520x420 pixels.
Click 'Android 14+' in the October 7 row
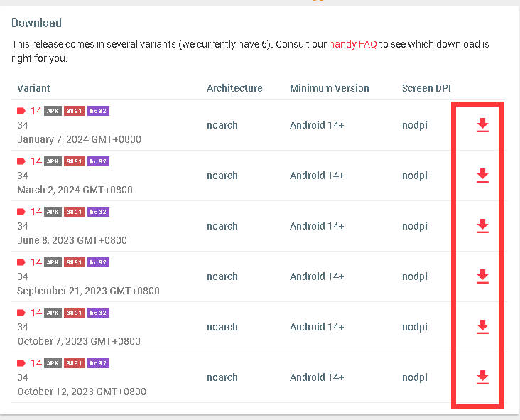[317, 327]
